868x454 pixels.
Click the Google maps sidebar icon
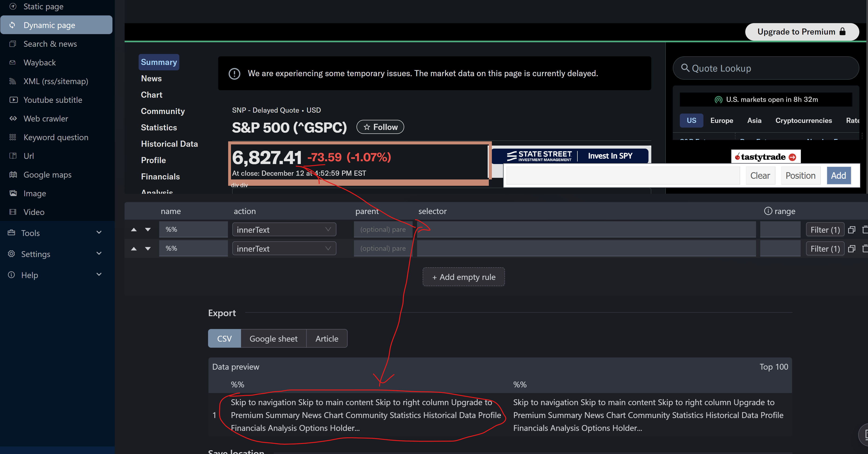[x=13, y=175]
